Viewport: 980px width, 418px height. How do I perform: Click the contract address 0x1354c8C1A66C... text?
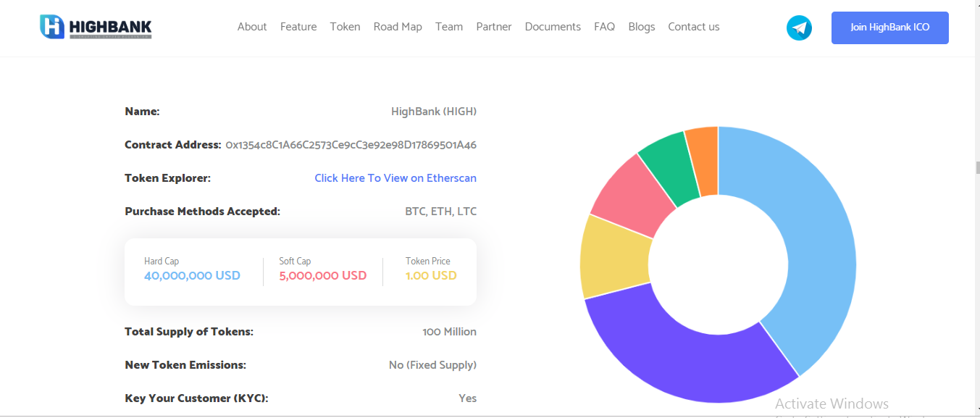click(x=351, y=145)
